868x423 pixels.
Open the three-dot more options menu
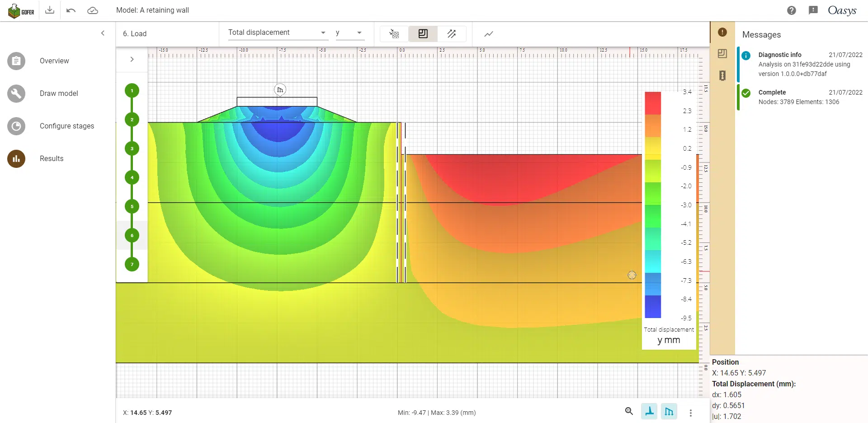click(690, 413)
